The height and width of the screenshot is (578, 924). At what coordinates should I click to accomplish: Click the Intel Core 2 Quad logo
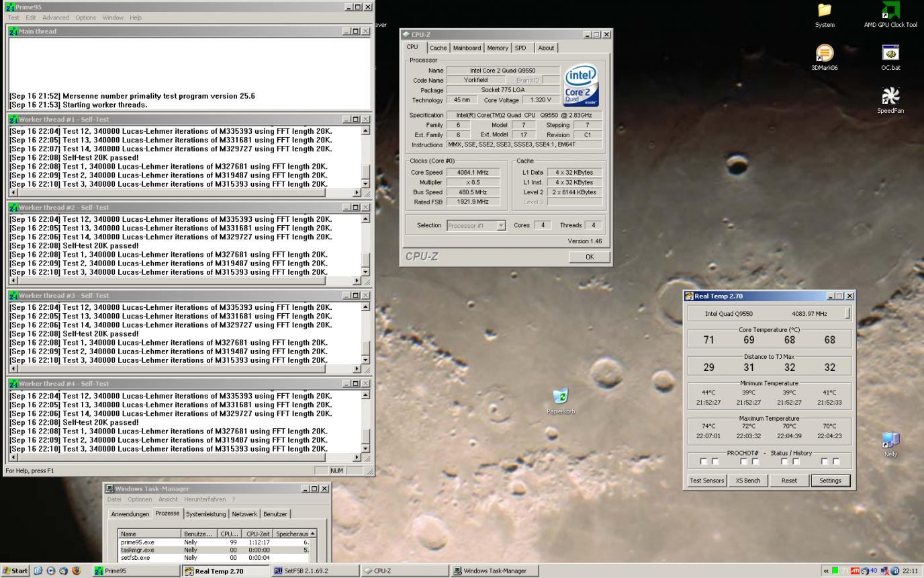point(581,85)
